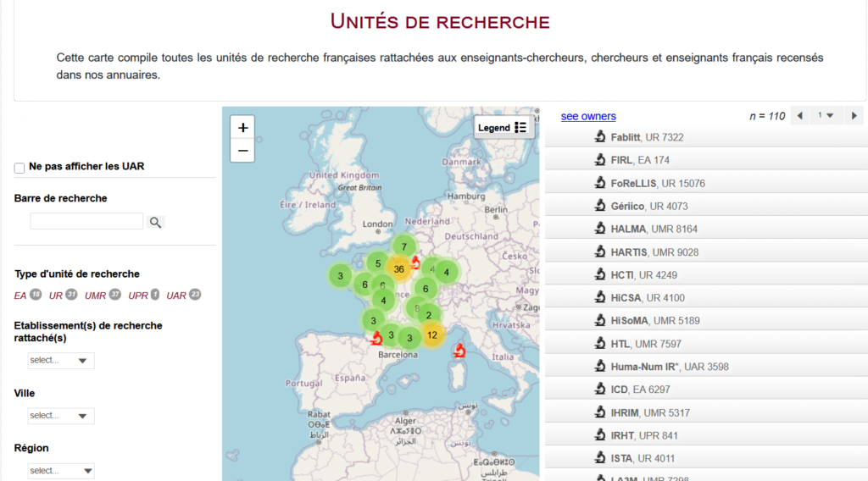Click the green cluster marker 7
868x481 pixels.
click(404, 246)
